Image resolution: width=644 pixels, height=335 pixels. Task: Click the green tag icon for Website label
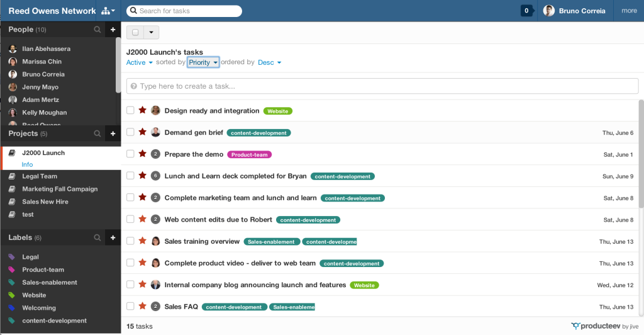(x=12, y=295)
